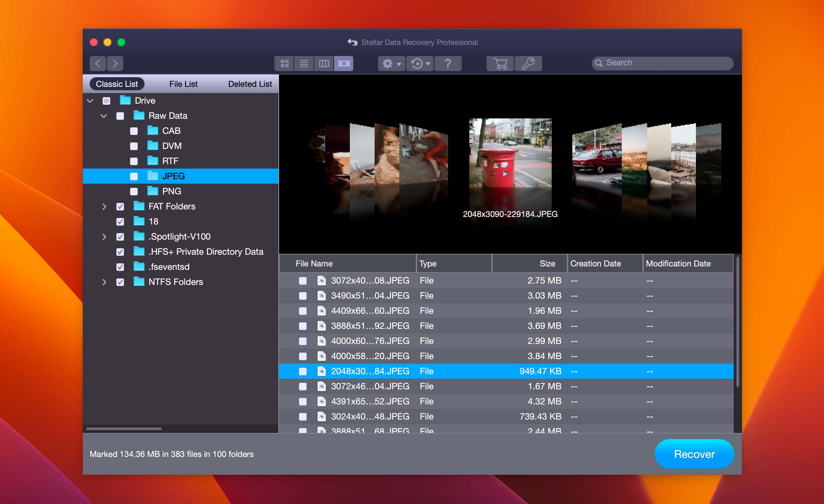Select the PNG folder in the tree
The image size is (824, 504).
coord(181,191)
